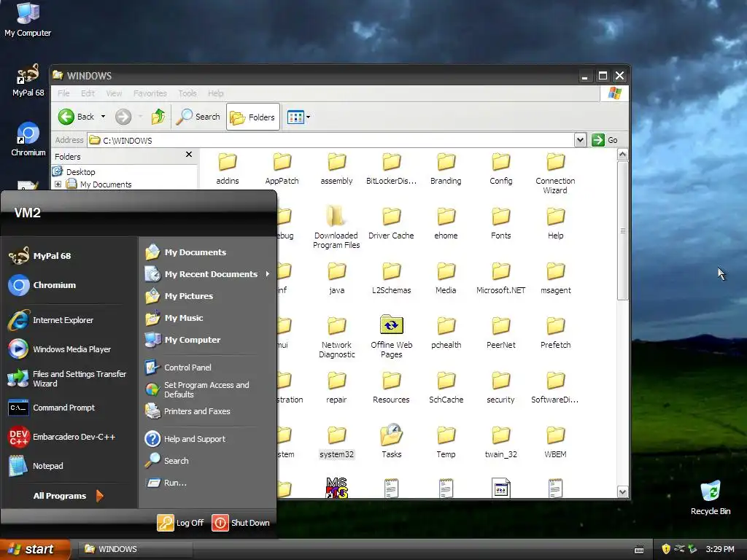The height and width of the screenshot is (560, 747).
Task: Open the Help menu in Explorer
Action: 215,93
